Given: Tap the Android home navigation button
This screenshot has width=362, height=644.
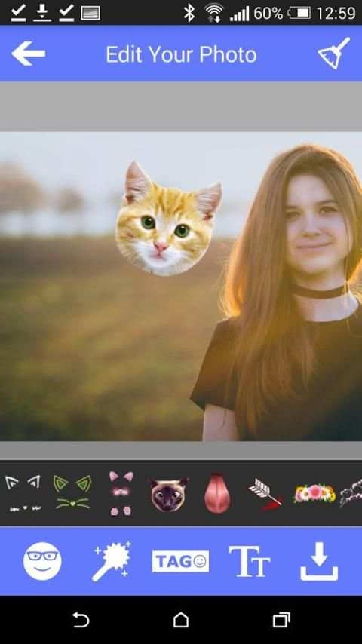Looking at the screenshot, I should point(181,619).
